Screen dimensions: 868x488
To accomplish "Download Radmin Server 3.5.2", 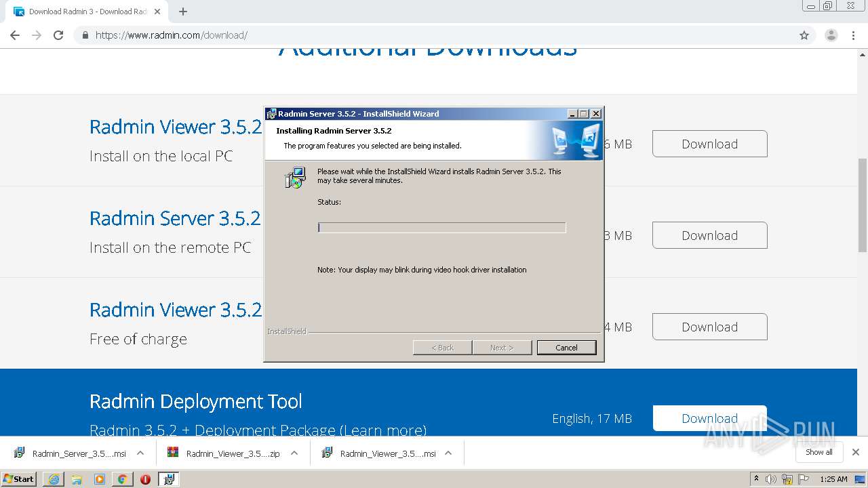I will point(709,235).
